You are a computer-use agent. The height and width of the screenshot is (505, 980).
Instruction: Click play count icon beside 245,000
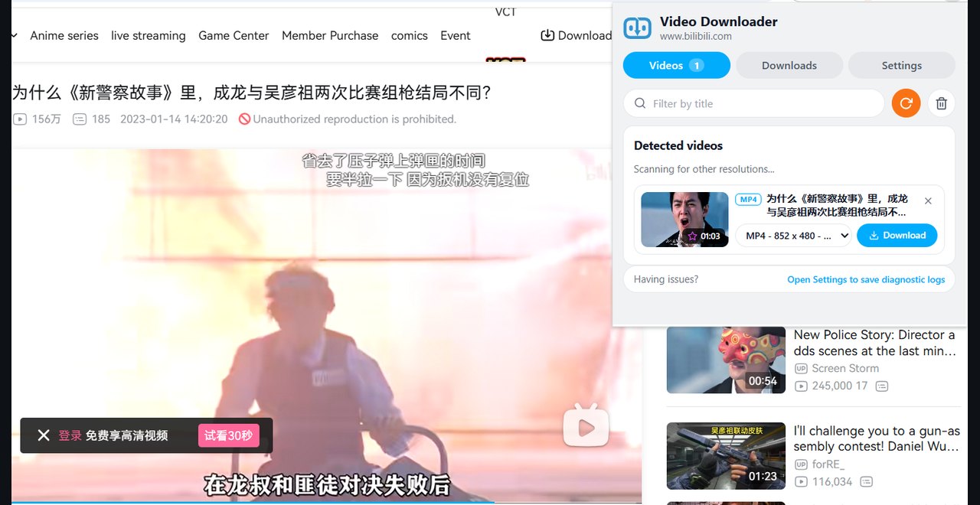click(801, 386)
